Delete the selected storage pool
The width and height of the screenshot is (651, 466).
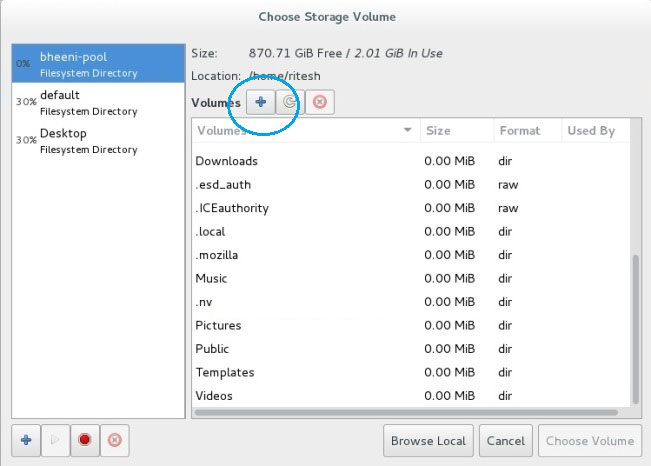(x=114, y=440)
